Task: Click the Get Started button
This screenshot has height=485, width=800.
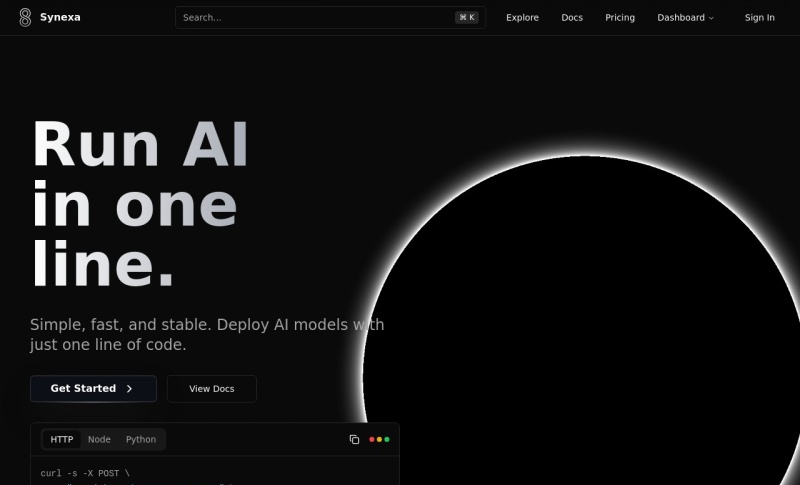Action: point(93,389)
